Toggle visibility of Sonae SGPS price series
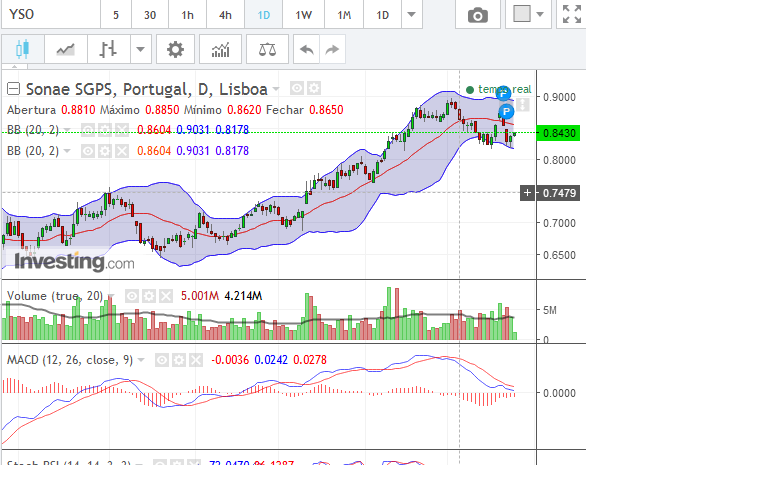The height and width of the screenshot is (480, 768). 296,88
